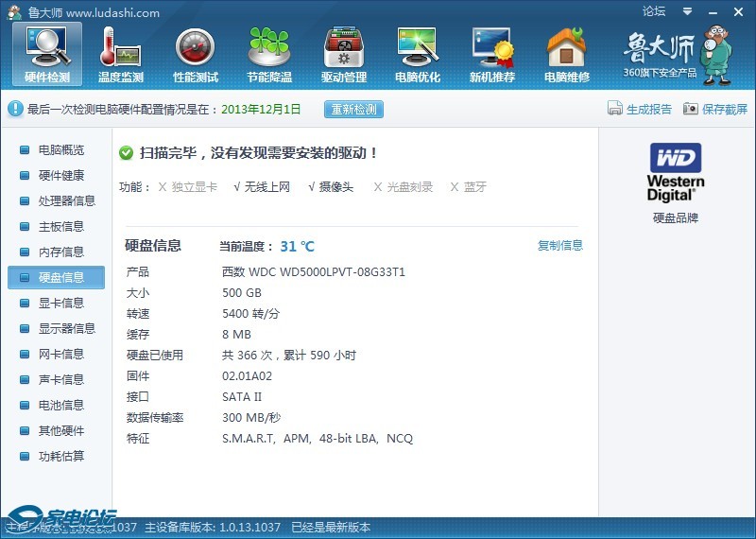The width and height of the screenshot is (756, 539).
Task: Select 内存信息 in the sidebar
Action: (x=56, y=252)
